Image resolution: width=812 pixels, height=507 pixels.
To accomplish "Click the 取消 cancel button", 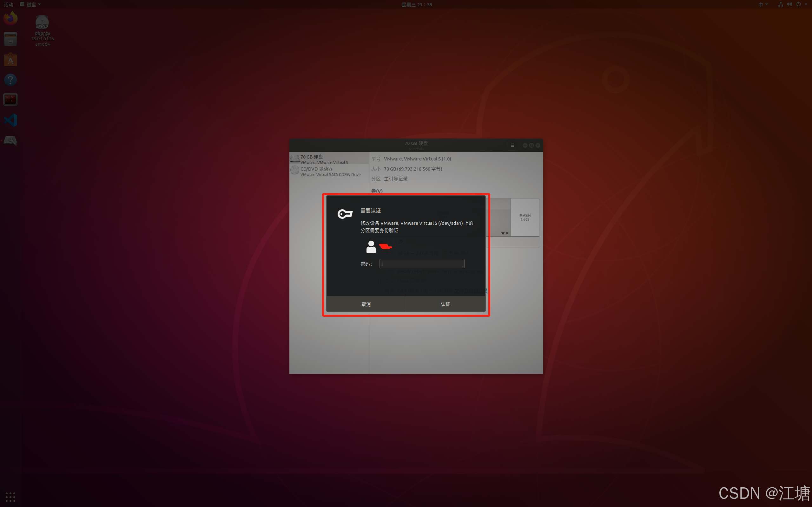I will tap(366, 304).
